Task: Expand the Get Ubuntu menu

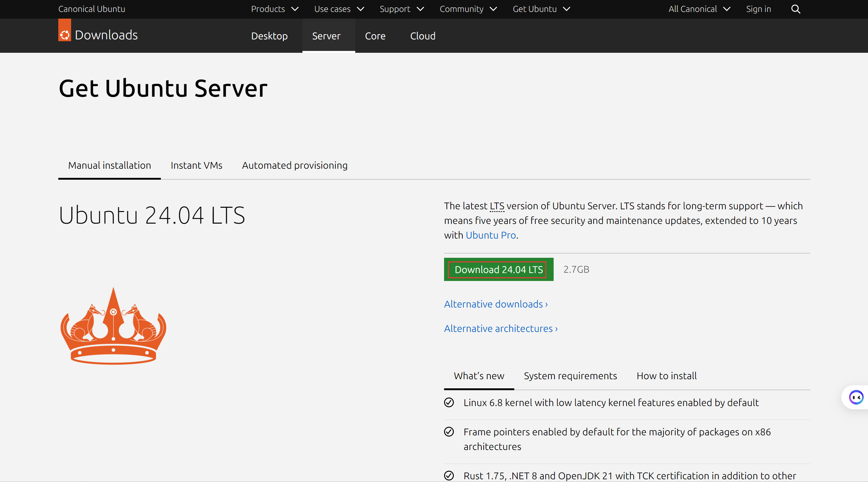Action: 541,9
